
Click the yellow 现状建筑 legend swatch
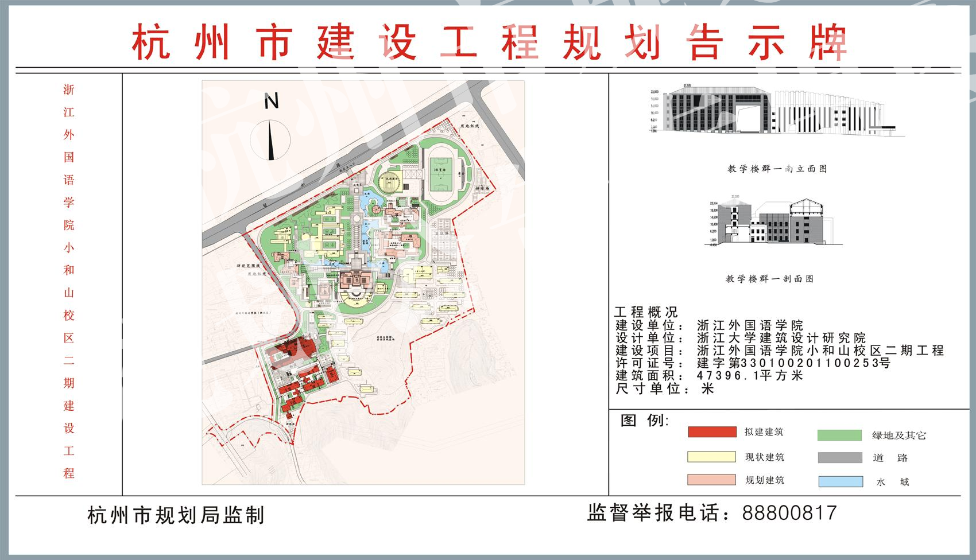click(x=712, y=457)
